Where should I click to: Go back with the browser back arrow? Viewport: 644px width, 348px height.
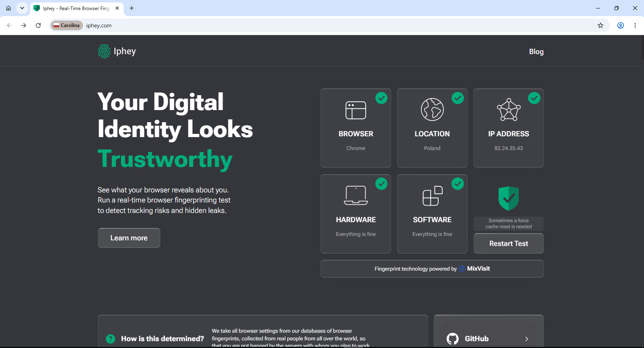(x=9, y=25)
